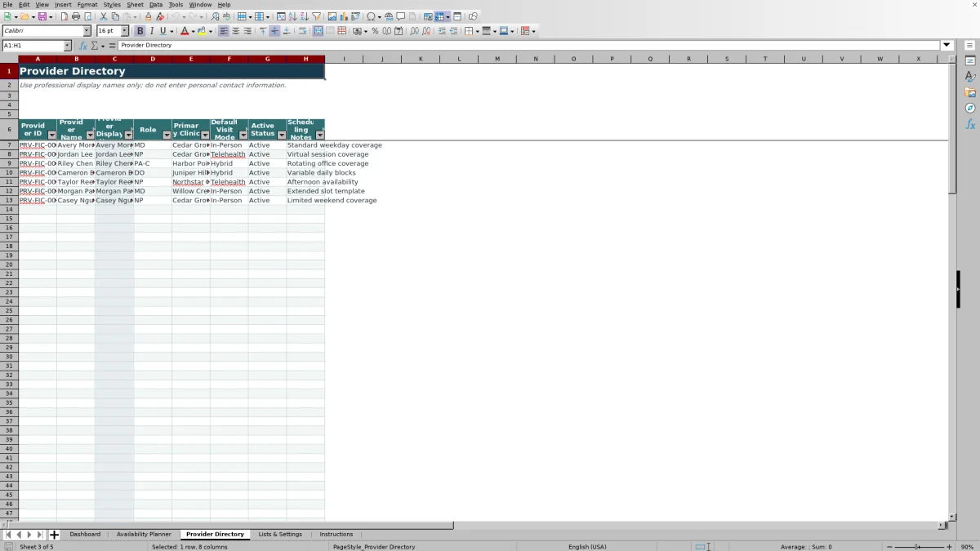This screenshot has width=980, height=551.
Task: Switch to Lists & Settings sheet tab
Action: 280,535
